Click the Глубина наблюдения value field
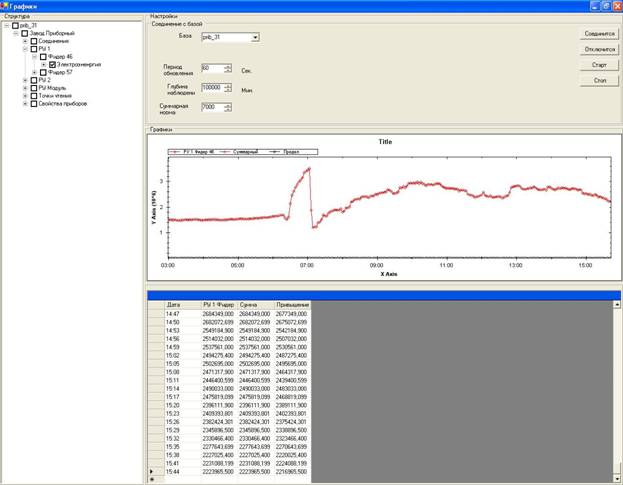The height and width of the screenshot is (485, 623). (x=213, y=87)
